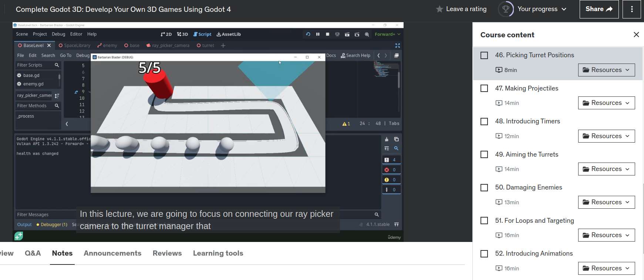
Task: Click the Search Help doc icon
Action: [x=355, y=55]
